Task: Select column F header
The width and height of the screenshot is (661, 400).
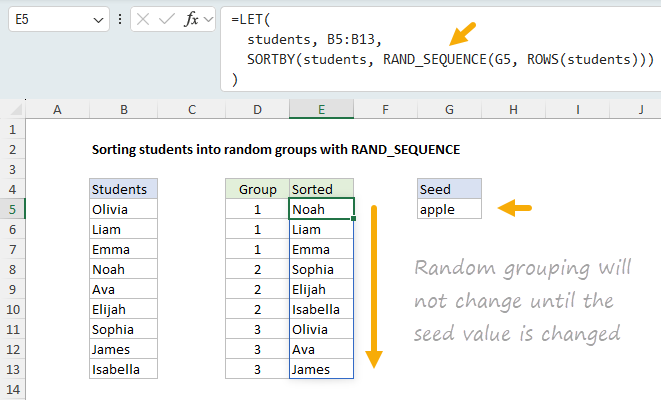Action: pyautogui.click(x=385, y=110)
